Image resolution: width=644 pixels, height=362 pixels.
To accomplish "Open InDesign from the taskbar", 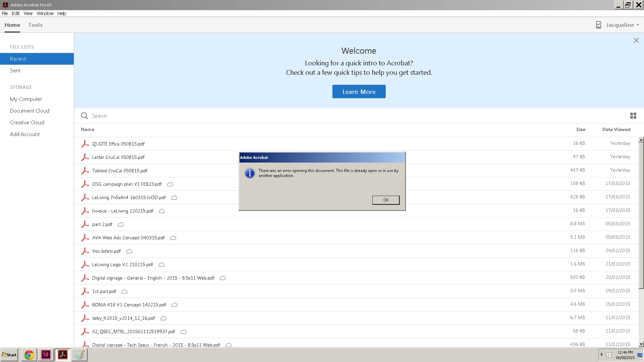I will 46,355.
